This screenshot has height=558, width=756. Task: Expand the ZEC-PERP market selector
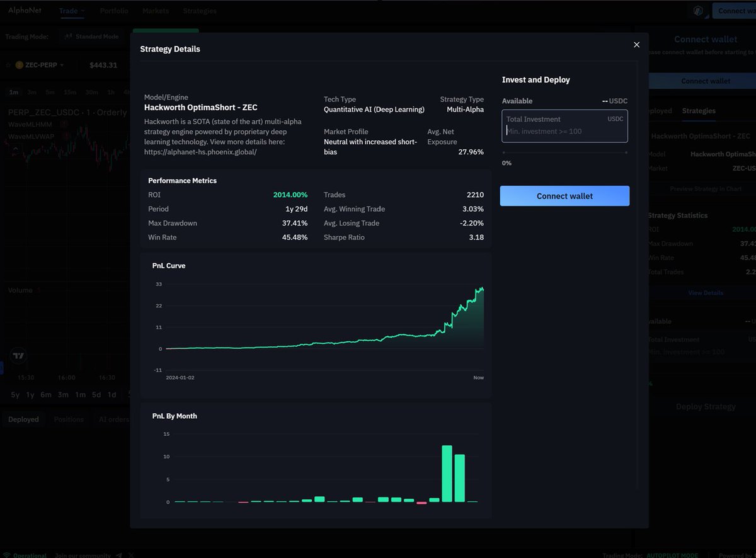tap(61, 65)
